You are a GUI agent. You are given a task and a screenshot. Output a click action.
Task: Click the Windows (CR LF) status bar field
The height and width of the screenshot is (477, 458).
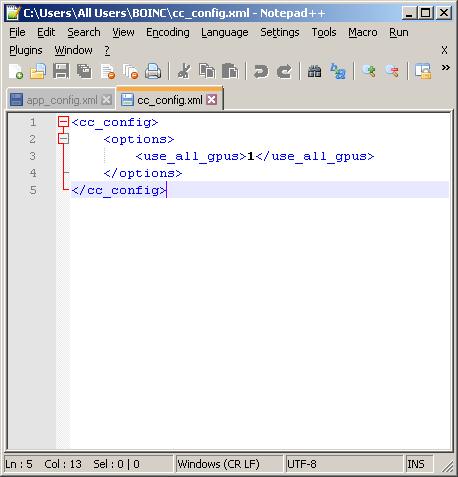(229, 464)
